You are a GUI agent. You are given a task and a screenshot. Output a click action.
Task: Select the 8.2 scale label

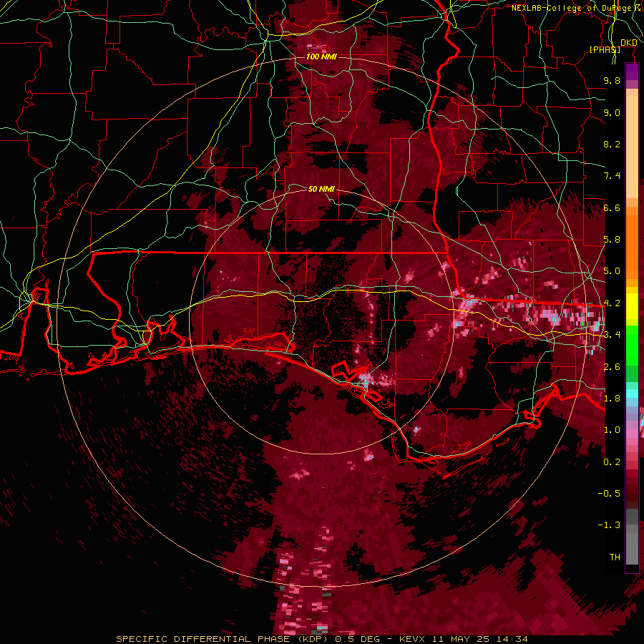tap(612, 144)
